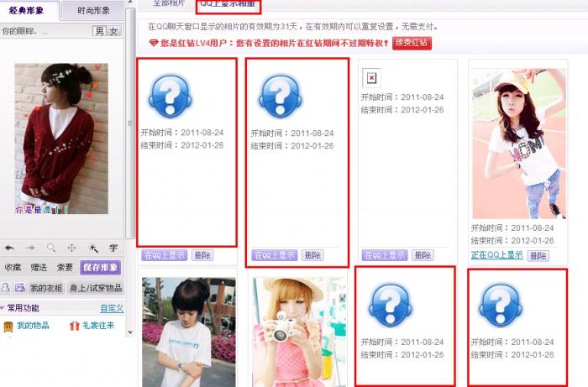The width and height of the screenshot is (588, 387).
Task: Switch to 经典形象 tab
Action: point(27,10)
